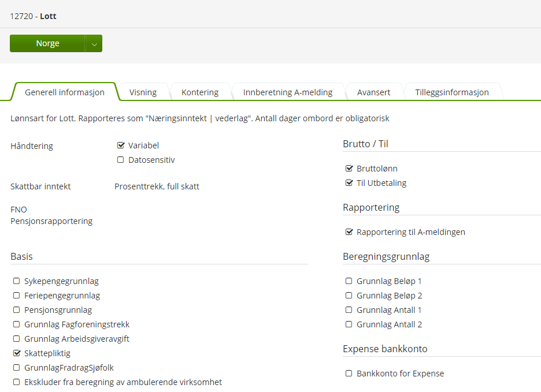
Task: Toggle the Bruttolønn checkbox
Action: (x=349, y=169)
